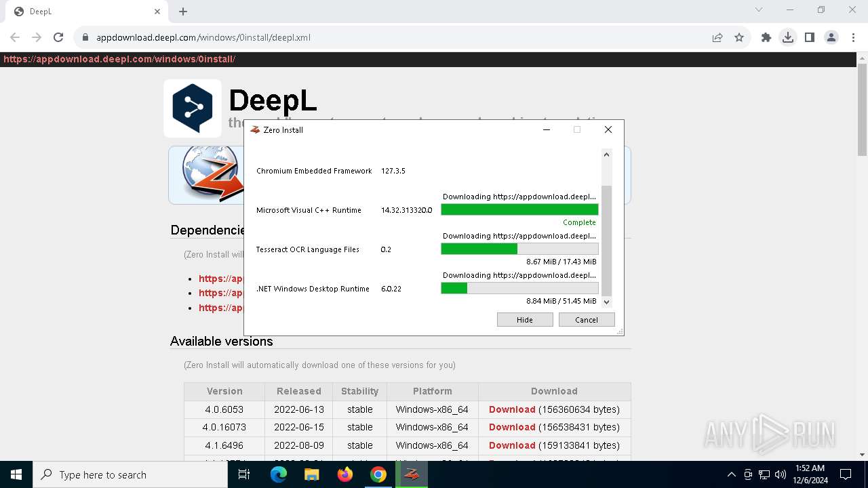Click the Released column header
The width and height of the screenshot is (868, 488).
(299, 391)
